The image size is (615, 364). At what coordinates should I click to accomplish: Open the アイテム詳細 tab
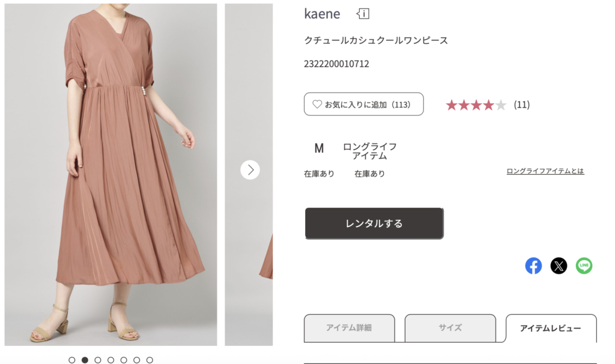coord(349,328)
